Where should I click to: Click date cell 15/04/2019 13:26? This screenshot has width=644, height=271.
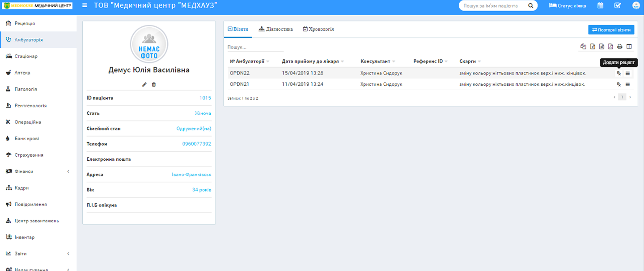point(303,73)
